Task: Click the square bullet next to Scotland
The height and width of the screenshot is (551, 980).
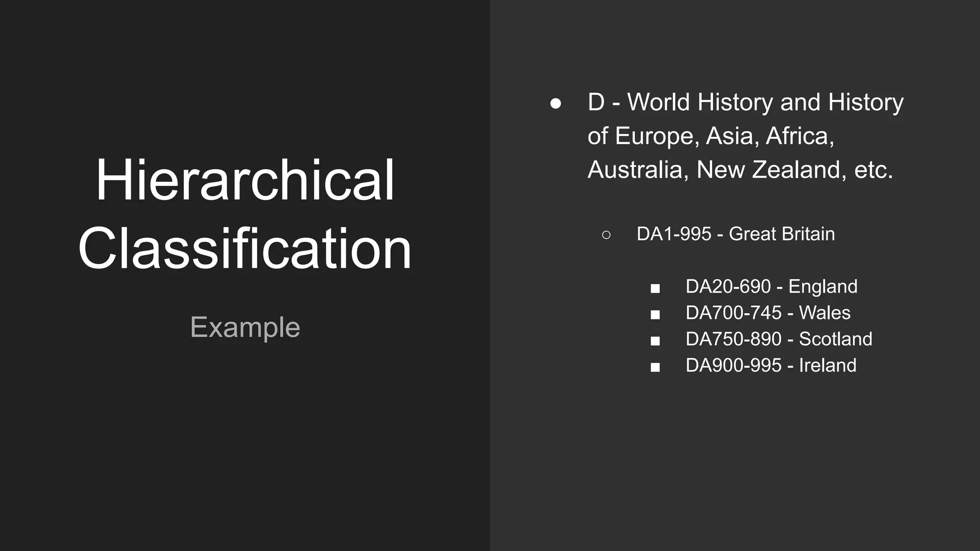Action: click(x=655, y=341)
